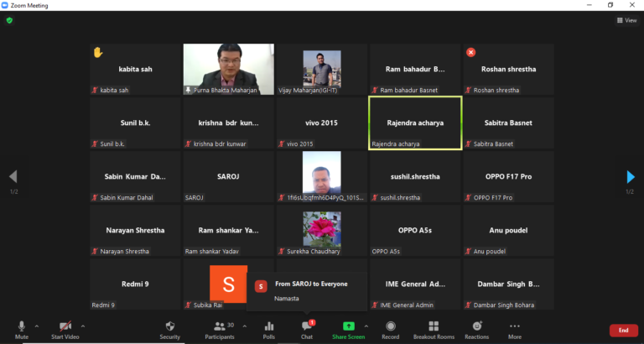
Task: Select the video tile labeled 1fI6sUbqfmh6D4PyQ
Action: click(322, 177)
